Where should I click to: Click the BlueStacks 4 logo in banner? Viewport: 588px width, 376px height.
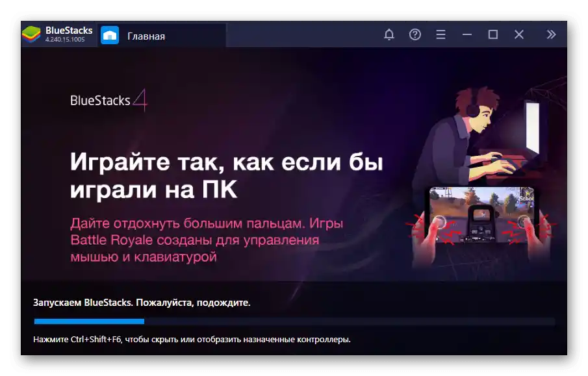pyautogui.click(x=109, y=100)
